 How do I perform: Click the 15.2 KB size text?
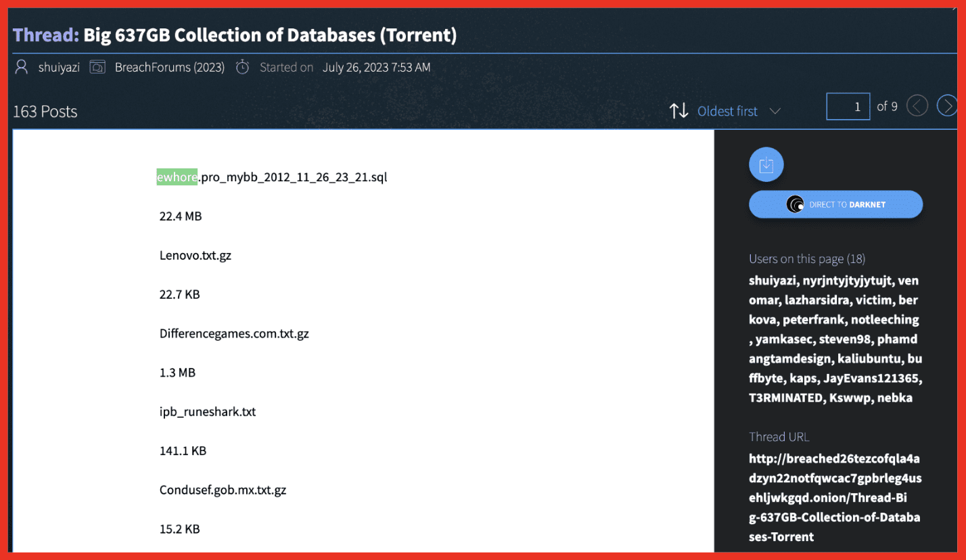click(180, 530)
